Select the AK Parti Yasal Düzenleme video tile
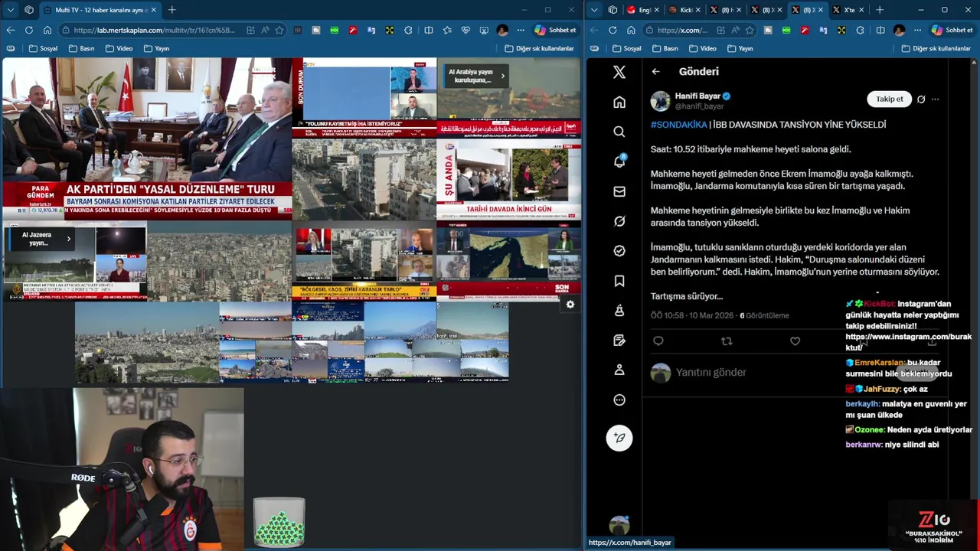Image resolution: width=980 pixels, height=551 pixels. point(147,139)
